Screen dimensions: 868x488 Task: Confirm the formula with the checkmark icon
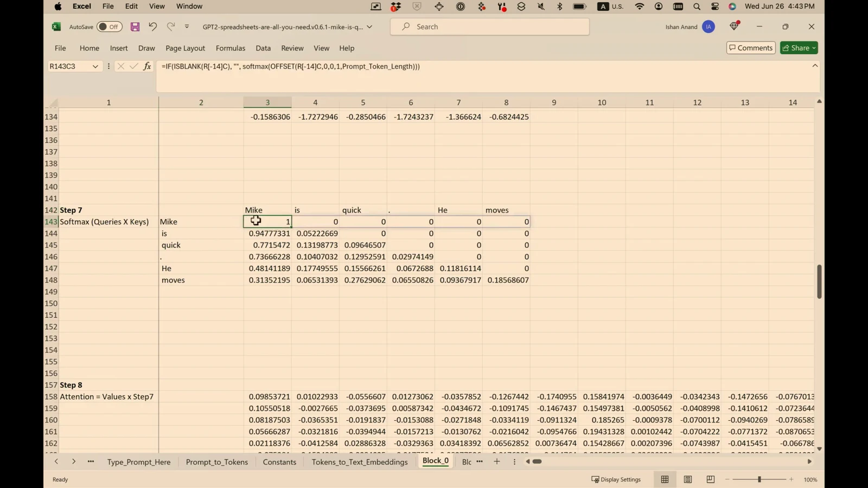[134, 67]
